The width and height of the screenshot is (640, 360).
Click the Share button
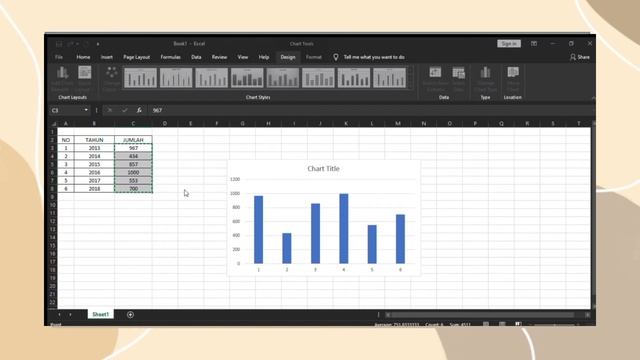[x=580, y=57]
